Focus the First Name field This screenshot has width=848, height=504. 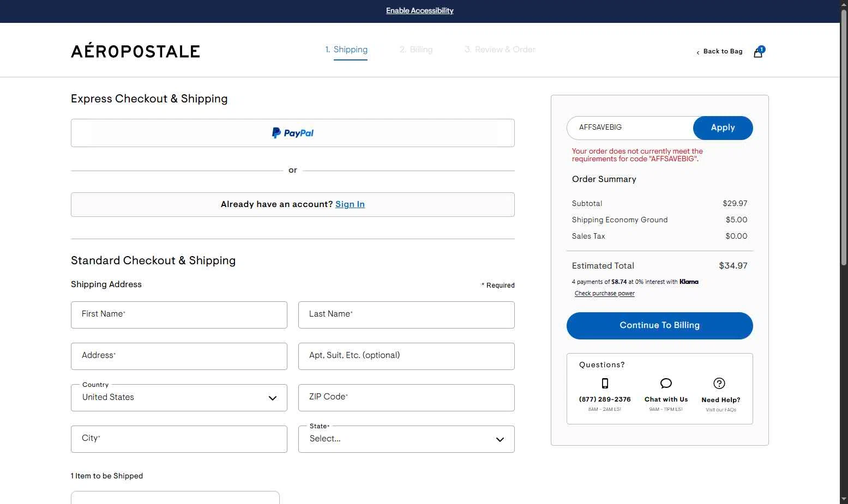pos(179,315)
